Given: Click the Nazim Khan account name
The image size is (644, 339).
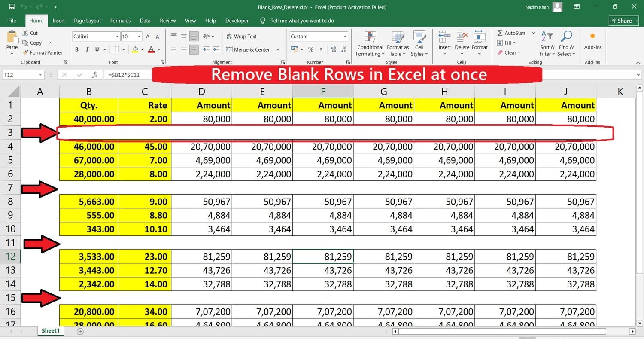Looking at the screenshot, I should coord(537,7).
